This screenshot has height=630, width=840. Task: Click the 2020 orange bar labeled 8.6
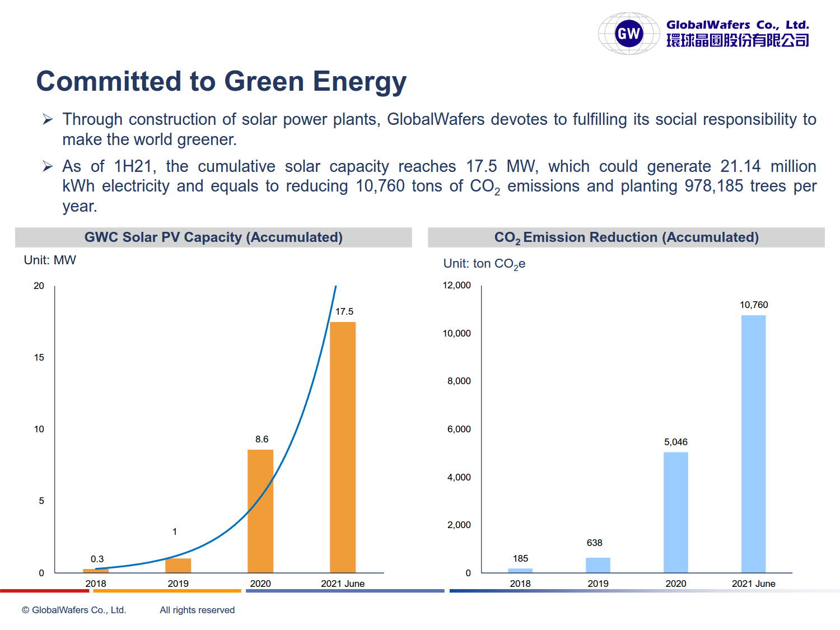tap(260, 511)
